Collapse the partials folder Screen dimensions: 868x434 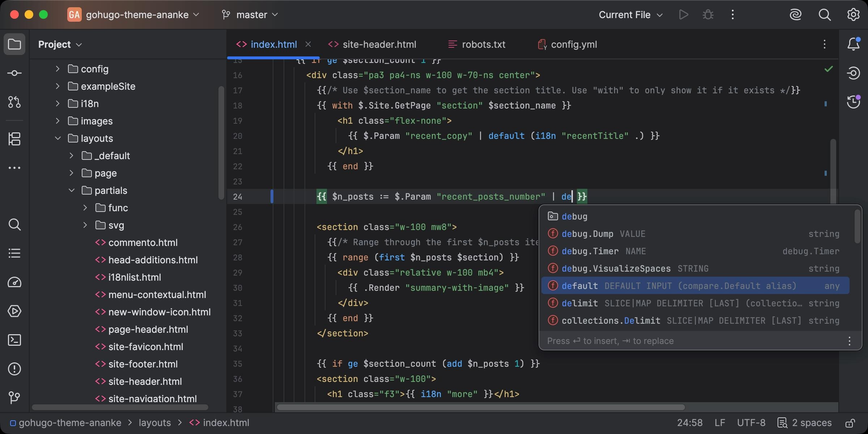[72, 190]
